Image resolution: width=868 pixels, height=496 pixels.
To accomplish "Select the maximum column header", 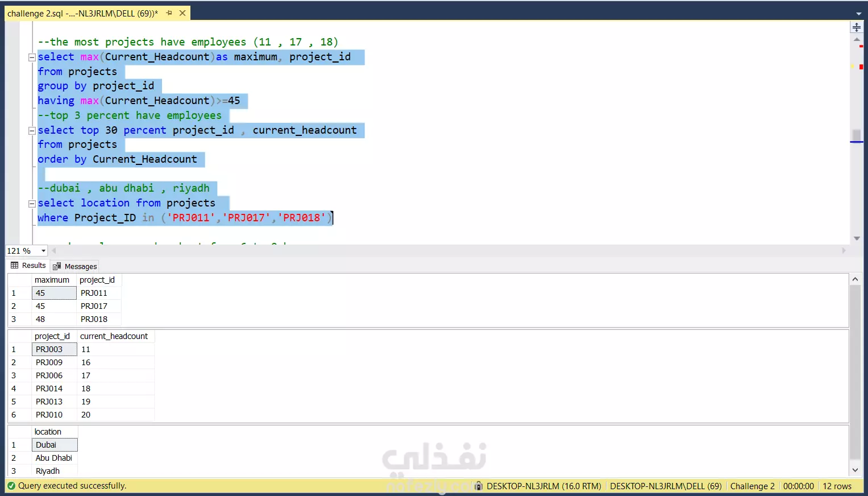I will click(x=54, y=280).
